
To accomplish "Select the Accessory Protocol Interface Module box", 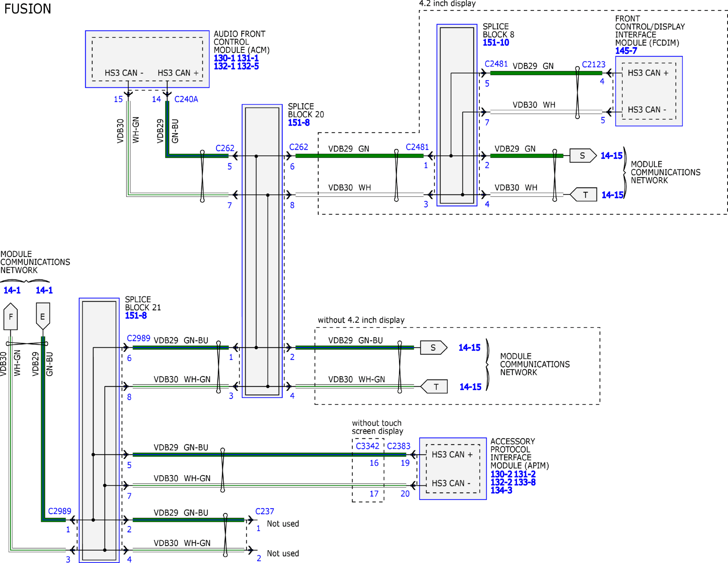I will pos(453,469).
